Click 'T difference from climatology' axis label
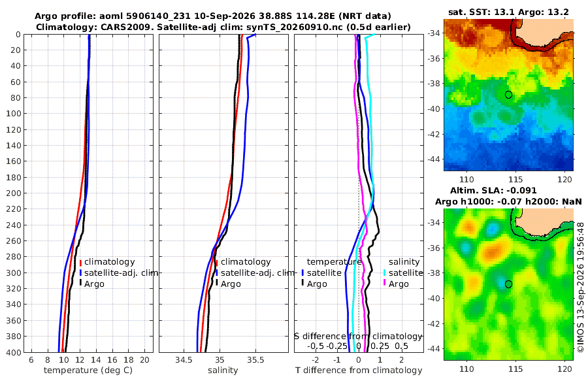 [x=359, y=371]
